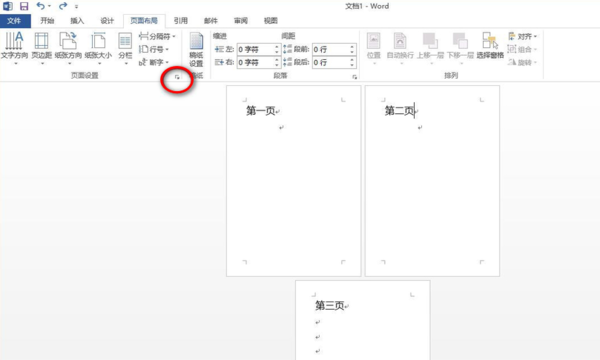Expand the Hyphenation (断字) dropdown
The width and height of the screenshot is (600, 360).
coord(154,62)
